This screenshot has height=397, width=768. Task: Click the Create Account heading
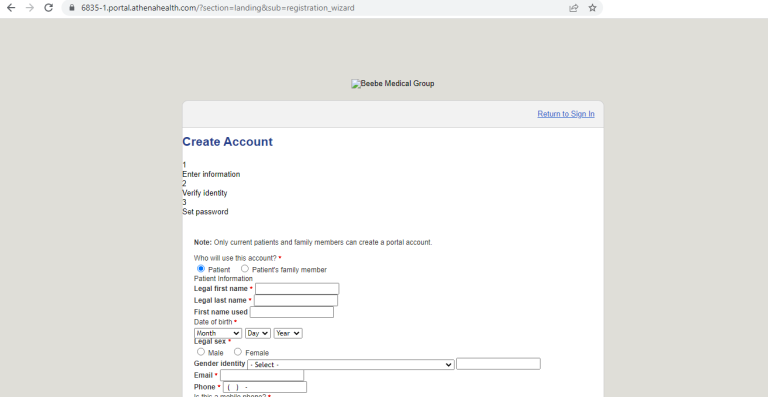pos(227,142)
